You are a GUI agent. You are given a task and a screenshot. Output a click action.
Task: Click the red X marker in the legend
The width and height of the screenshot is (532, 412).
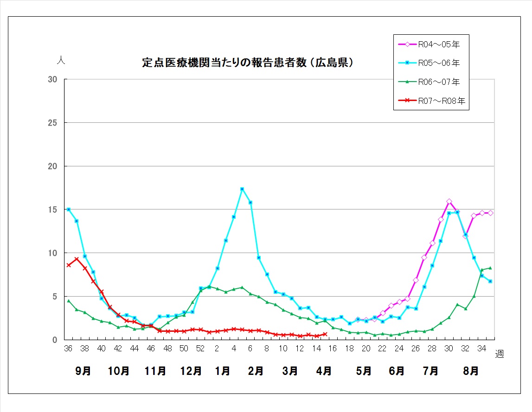(x=407, y=101)
